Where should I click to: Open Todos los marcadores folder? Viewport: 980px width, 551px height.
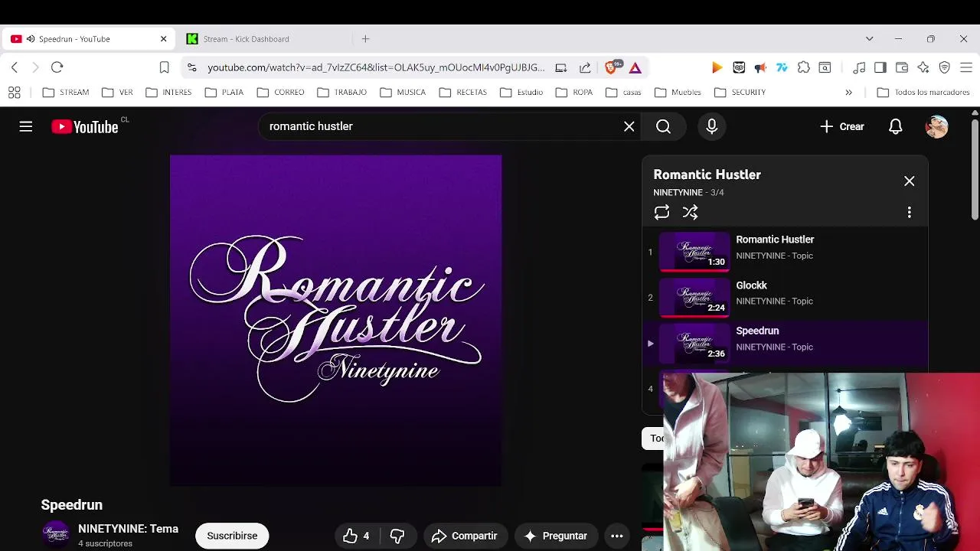pos(923,92)
